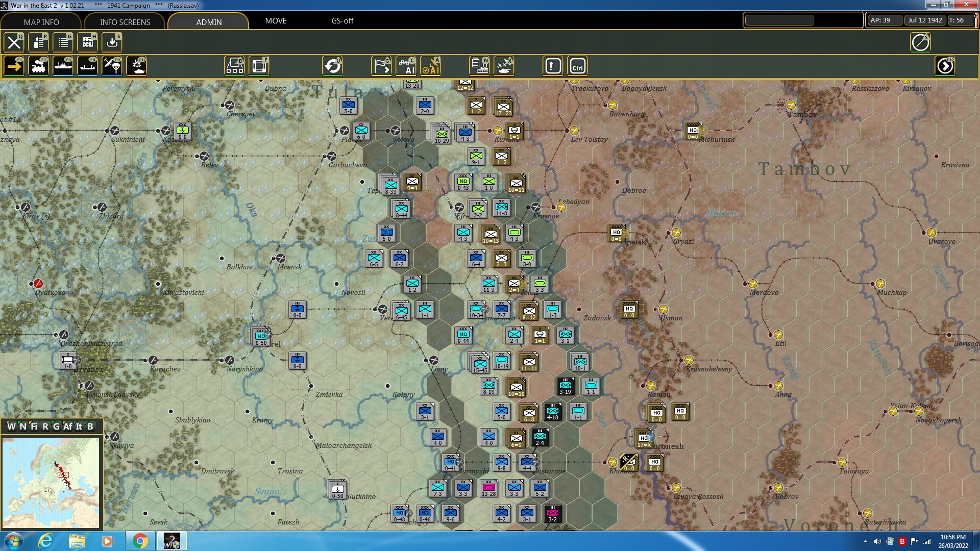The image size is (980, 551).
Task: Open the game options list icon (G)
Action: (63, 42)
